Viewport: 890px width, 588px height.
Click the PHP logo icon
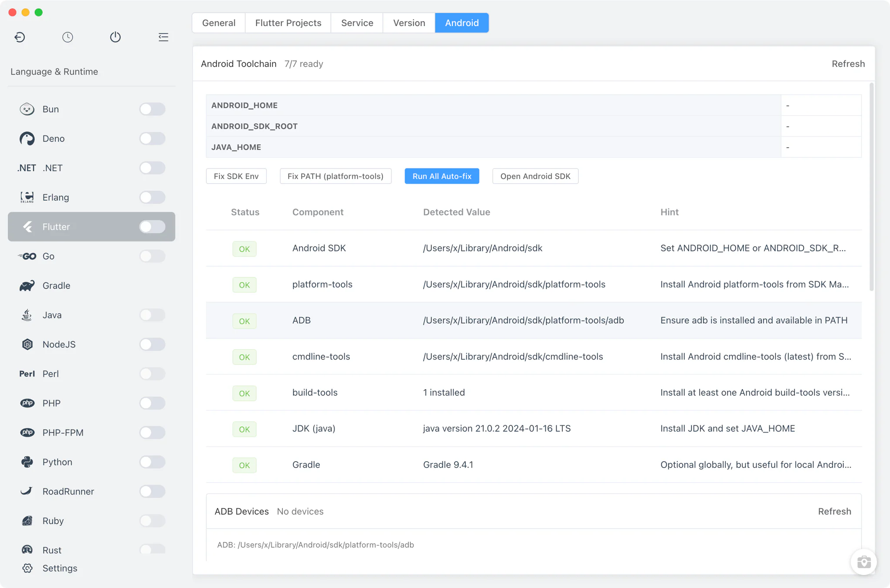tap(27, 403)
